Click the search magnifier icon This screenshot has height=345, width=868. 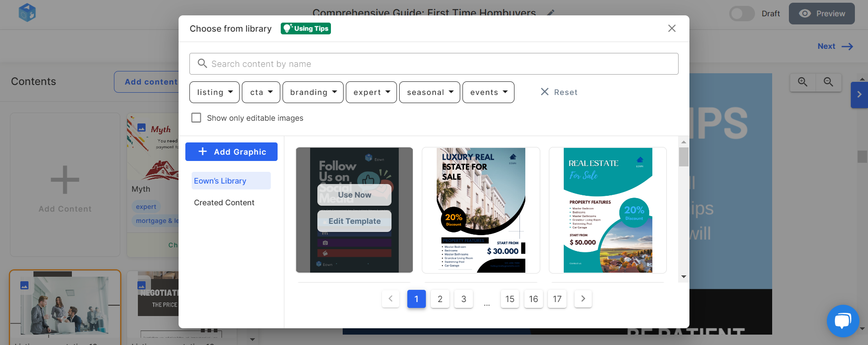(202, 64)
